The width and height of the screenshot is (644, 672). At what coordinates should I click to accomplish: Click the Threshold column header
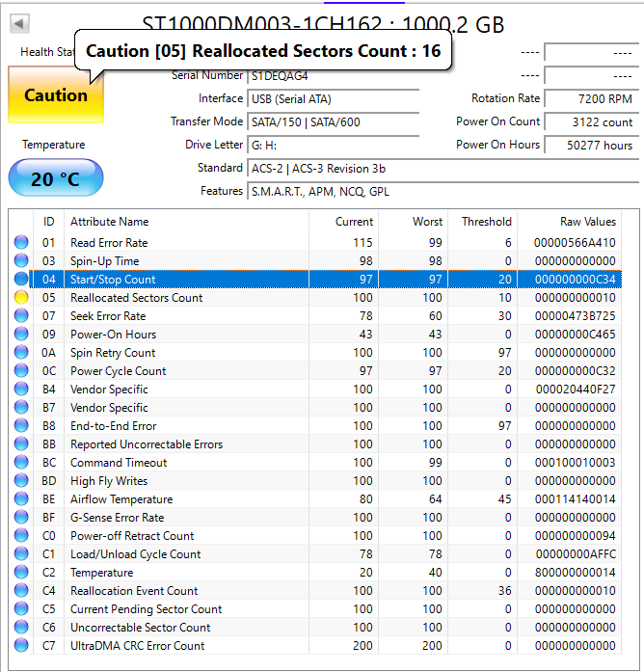482,222
